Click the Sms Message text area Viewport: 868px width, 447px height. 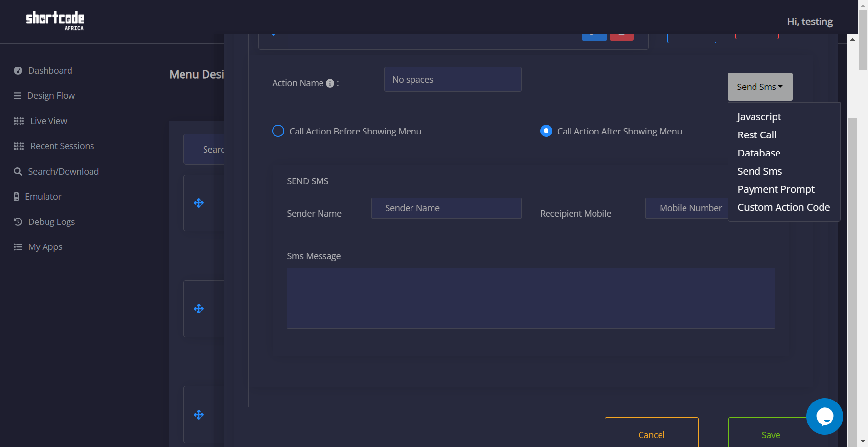pos(530,298)
